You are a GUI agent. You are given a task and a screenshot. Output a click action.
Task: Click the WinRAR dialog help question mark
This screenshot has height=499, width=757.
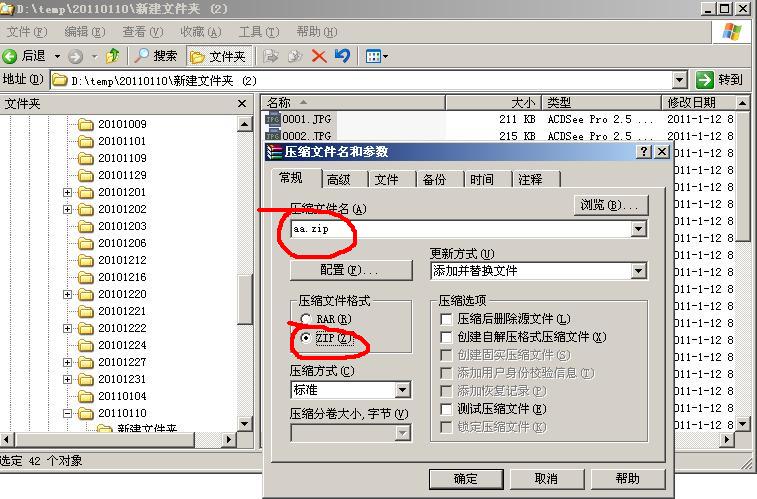coord(643,152)
